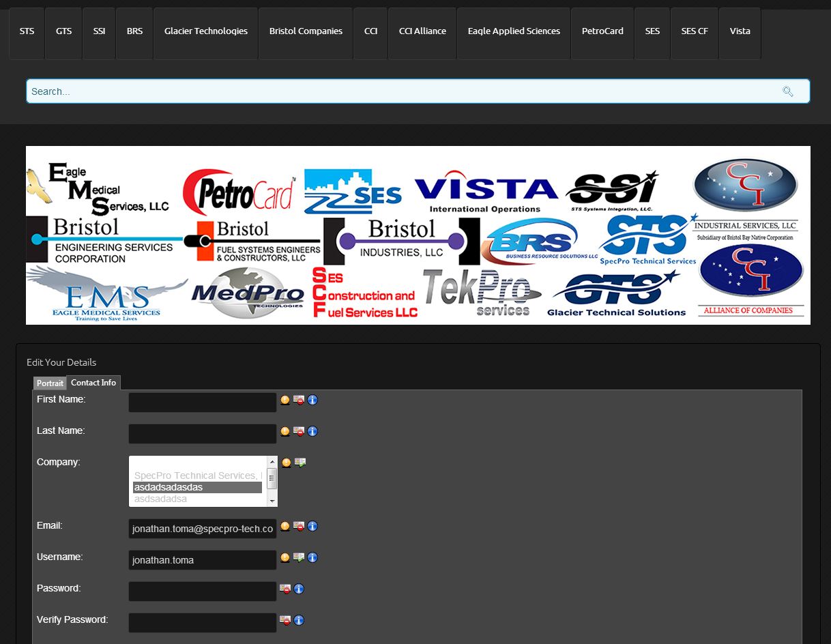Viewport: 831px width, 644px height.
Task: Click the green valid-entry icon beside Company
Action: [x=300, y=463]
